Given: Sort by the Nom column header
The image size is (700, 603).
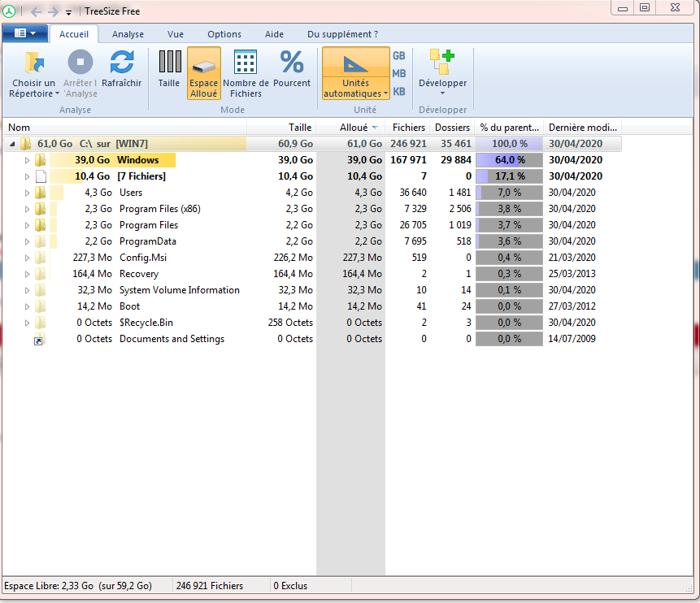Looking at the screenshot, I should tap(125, 128).
